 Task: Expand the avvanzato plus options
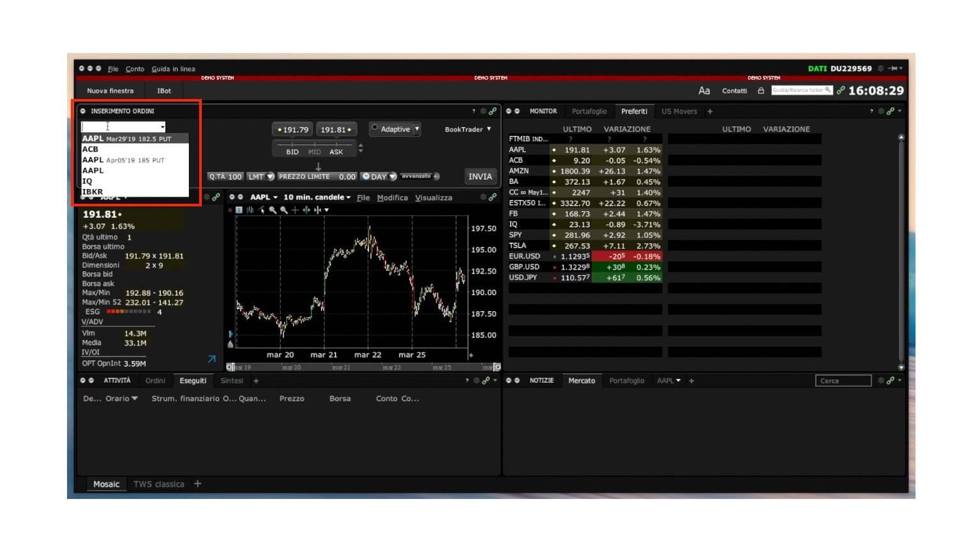click(x=436, y=176)
